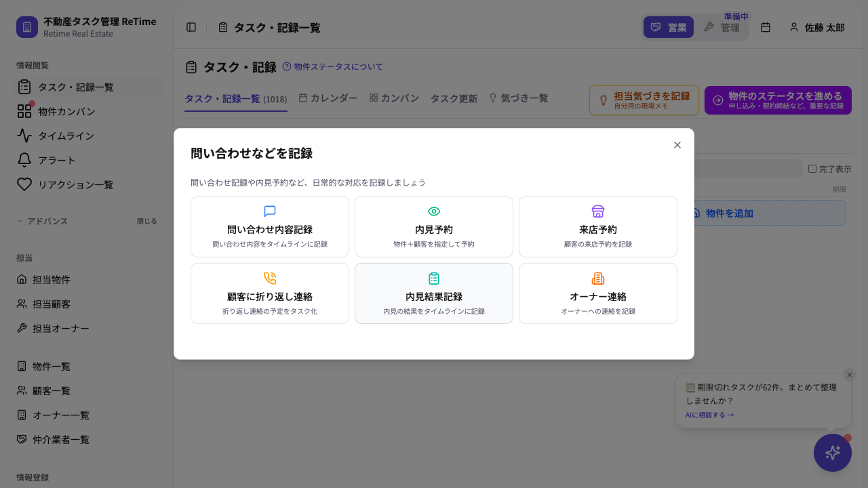Enable 完了表示 checkbox
Viewport: 868px width, 488px height.
tap(812, 169)
